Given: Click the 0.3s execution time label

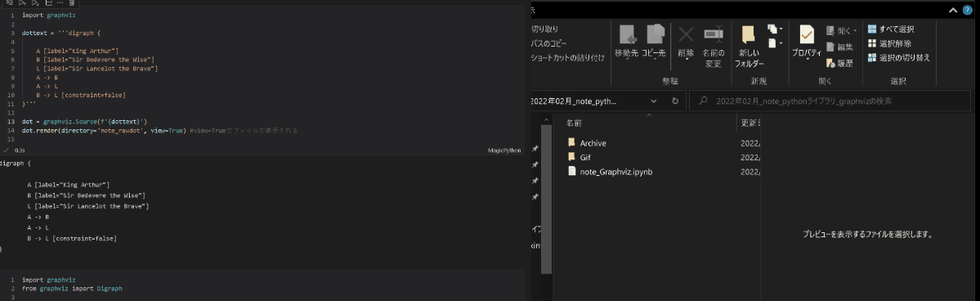Looking at the screenshot, I should tap(20, 150).
